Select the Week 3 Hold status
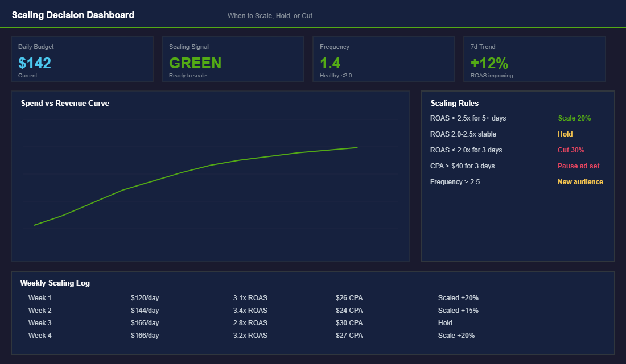This screenshot has height=364, width=626. [x=445, y=322]
